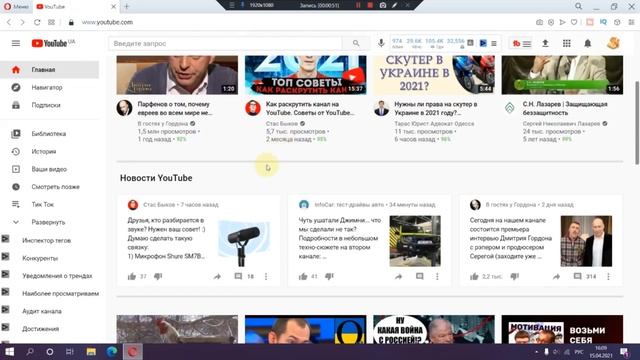
Task: Click the search magnifier button
Action: coord(356,43)
